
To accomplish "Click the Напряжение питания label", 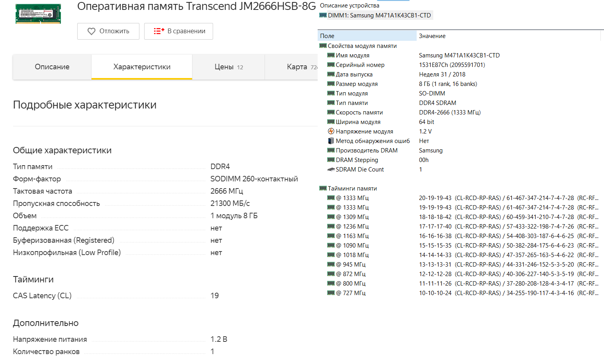I will (50, 339).
